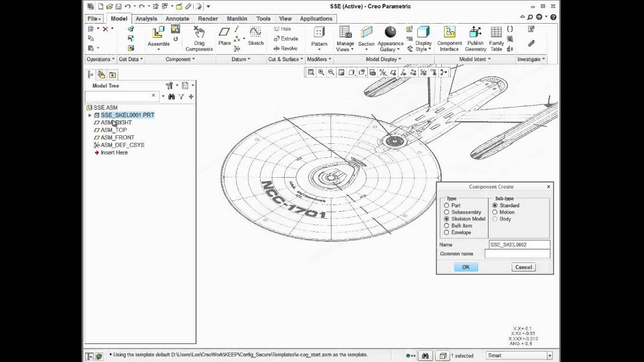Select the Subassembly type radio button
This screenshot has height=362, width=644.
tap(446, 212)
